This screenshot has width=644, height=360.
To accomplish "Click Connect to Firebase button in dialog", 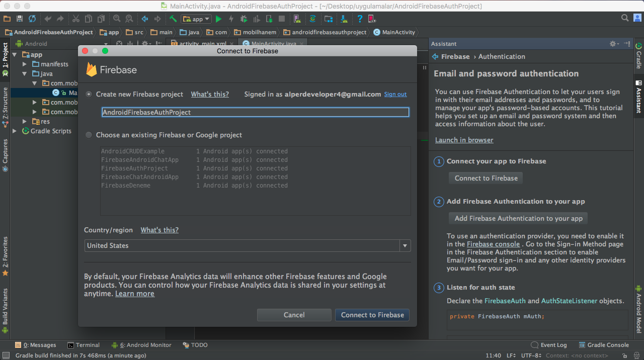I will coord(372,315).
